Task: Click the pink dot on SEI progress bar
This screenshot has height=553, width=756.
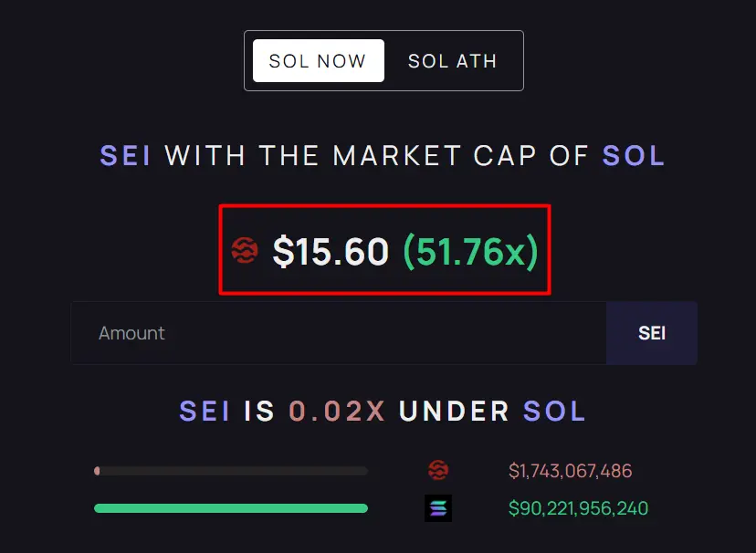Action: pyautogui.click(x=98, y=471)
